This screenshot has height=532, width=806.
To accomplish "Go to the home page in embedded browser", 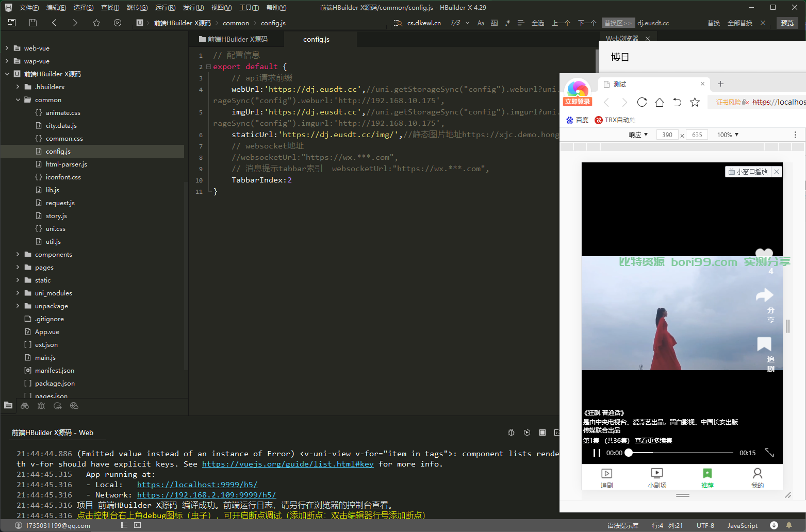I will click(660, 102).
